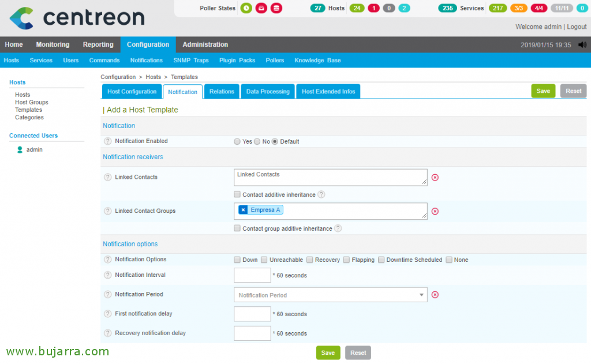Switch to the Relations tab
The width and height of the screenshot is (591, 364).
click(x=221, y=91)
